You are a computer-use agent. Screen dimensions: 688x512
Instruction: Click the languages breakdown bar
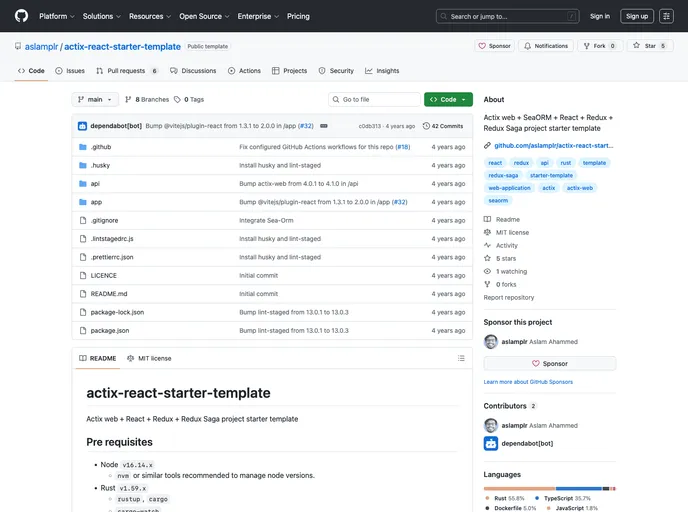[x=550, y=489]
